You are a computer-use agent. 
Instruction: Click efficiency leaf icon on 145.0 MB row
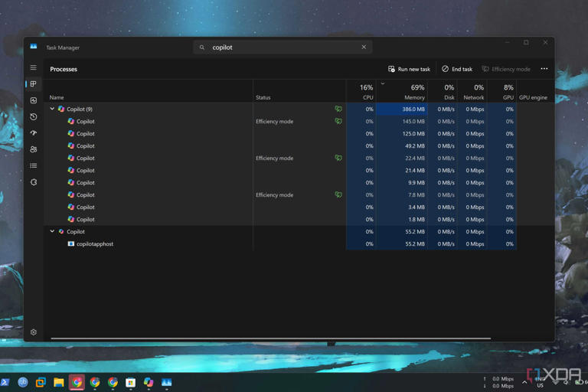coord(338,121)
